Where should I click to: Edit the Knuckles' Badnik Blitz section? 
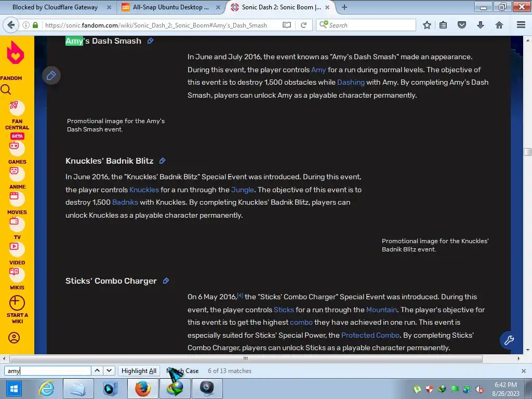click(x=162, y=161)
